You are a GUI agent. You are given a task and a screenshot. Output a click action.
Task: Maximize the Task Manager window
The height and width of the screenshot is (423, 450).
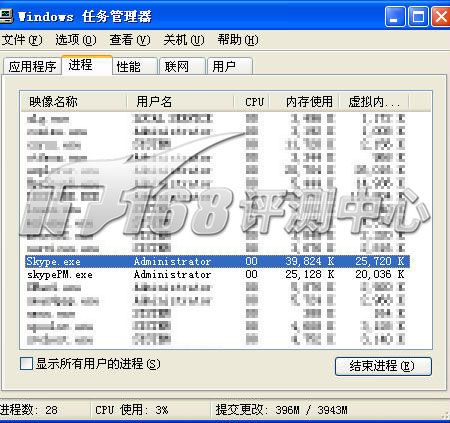pyautogui.click(x=418, y=16)
